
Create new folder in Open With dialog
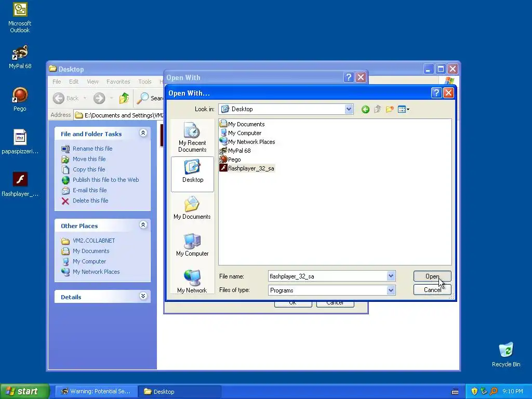pyautogui.click(x=390, y=109)
